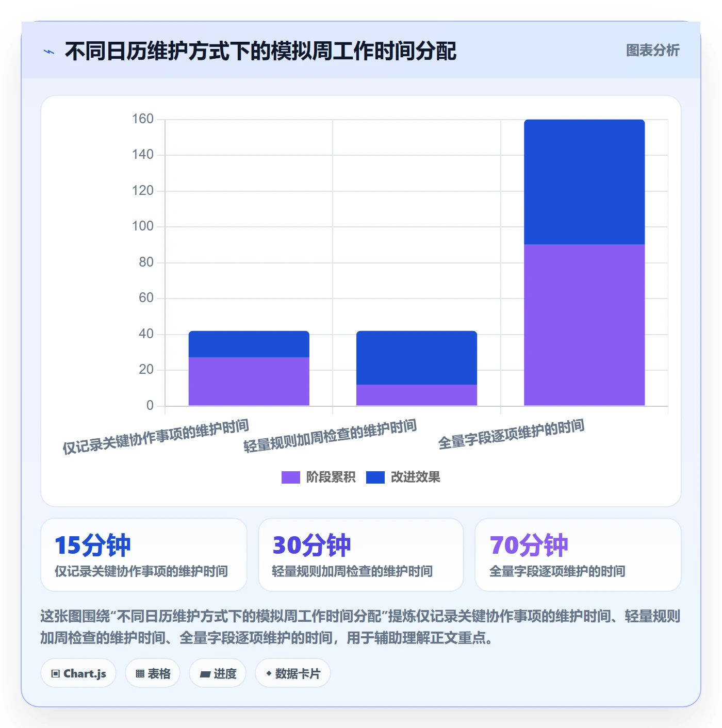This screenshot has width=722, height=728.
Task: Click the purple segment of the 仅记录关键协作事项 bar
Action: pyautogui.click(x=249, y=382)
